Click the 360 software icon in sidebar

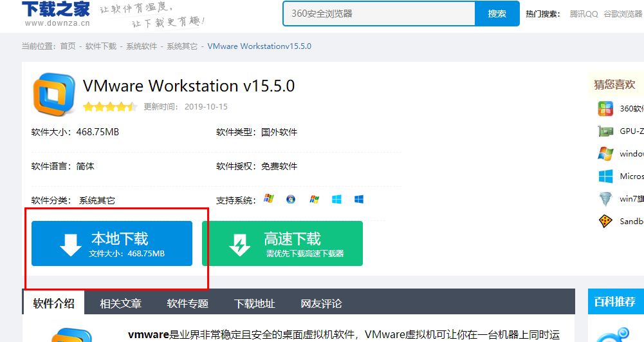point(605,108)
